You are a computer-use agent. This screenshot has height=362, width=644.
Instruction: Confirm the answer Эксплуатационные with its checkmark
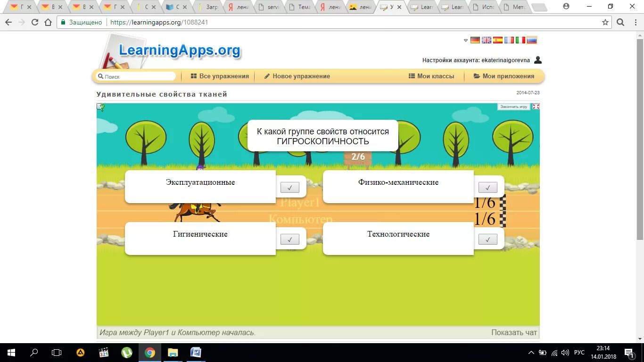point(289,188)
